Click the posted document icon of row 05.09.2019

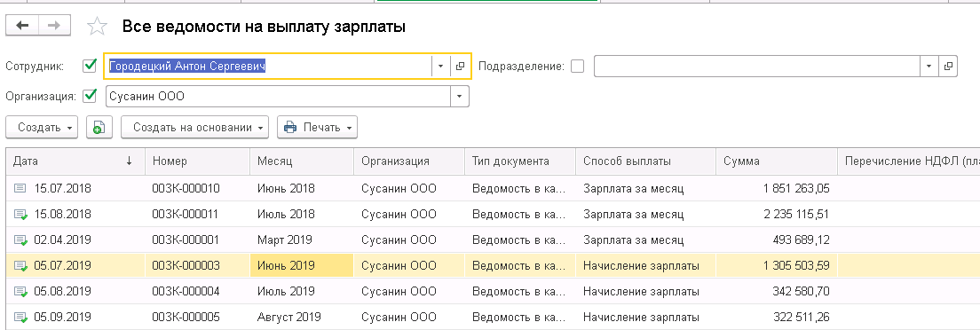click(20, 317)
